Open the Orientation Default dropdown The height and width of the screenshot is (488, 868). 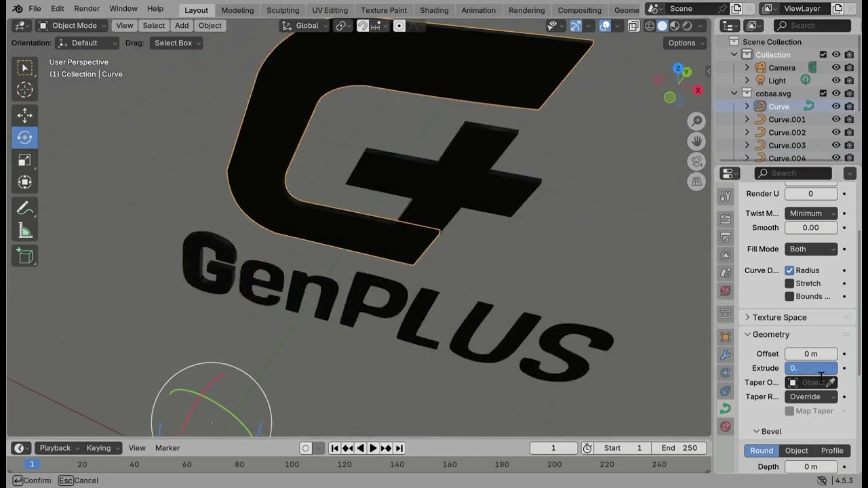(87, 43)
